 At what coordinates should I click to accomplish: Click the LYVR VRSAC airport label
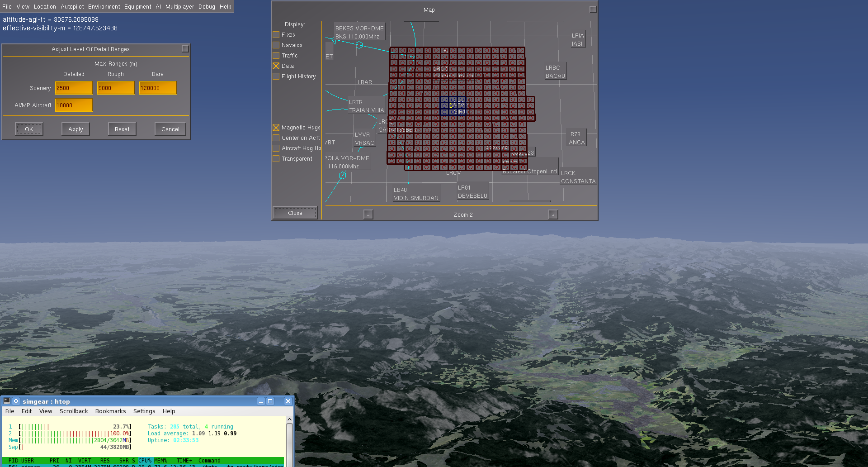click(x=364, y=138)
